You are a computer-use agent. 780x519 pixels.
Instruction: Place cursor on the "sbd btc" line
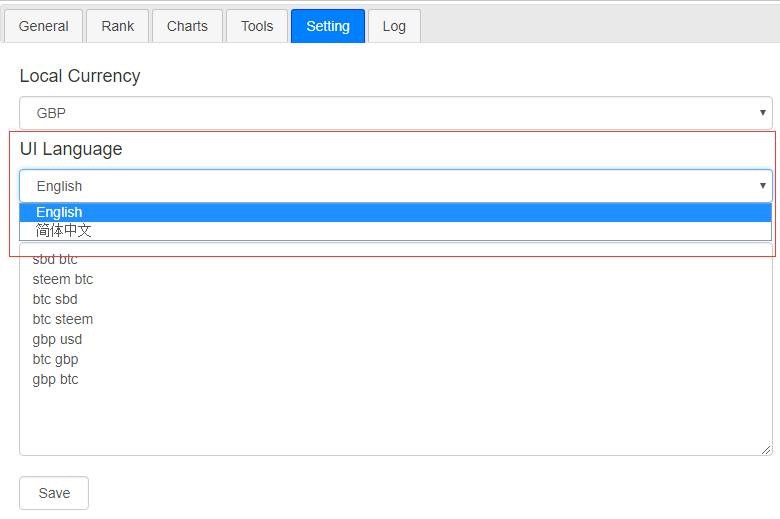point(55,260)
